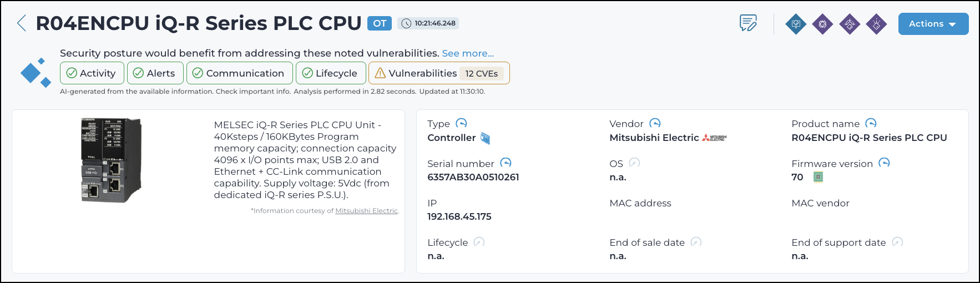Open the Mitsubishi Electric courtesy link

[x=366, y=211]
